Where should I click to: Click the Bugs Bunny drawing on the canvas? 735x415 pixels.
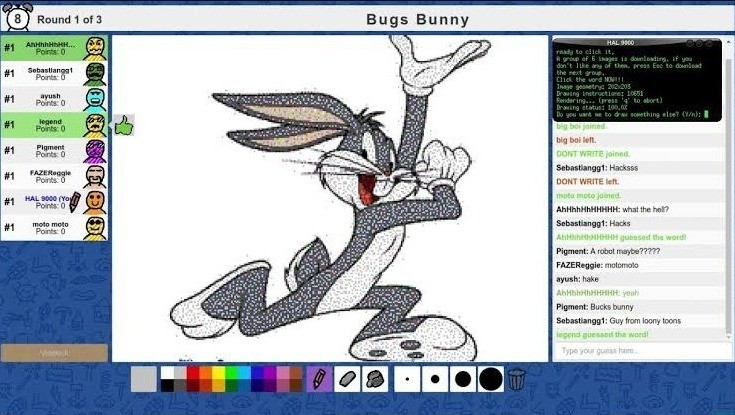tap(330, 197)
